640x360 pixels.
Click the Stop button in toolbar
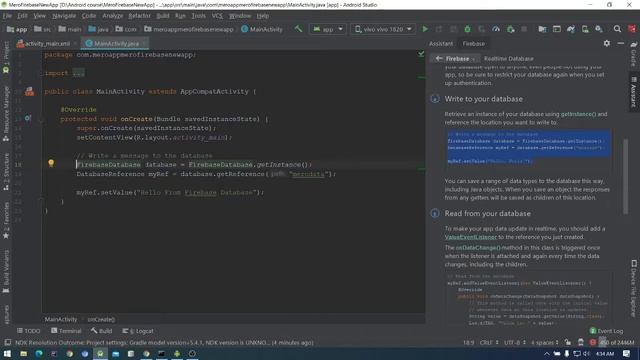(x=524, y=29)
